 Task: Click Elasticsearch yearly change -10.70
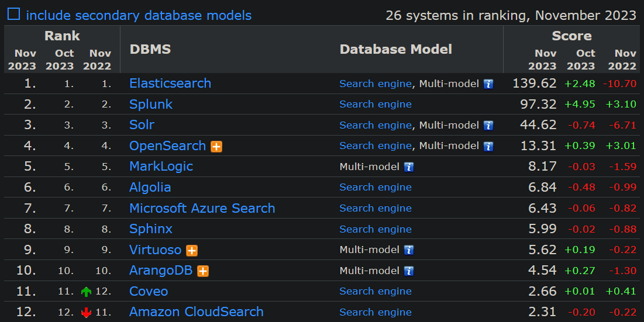click(620, 84)
